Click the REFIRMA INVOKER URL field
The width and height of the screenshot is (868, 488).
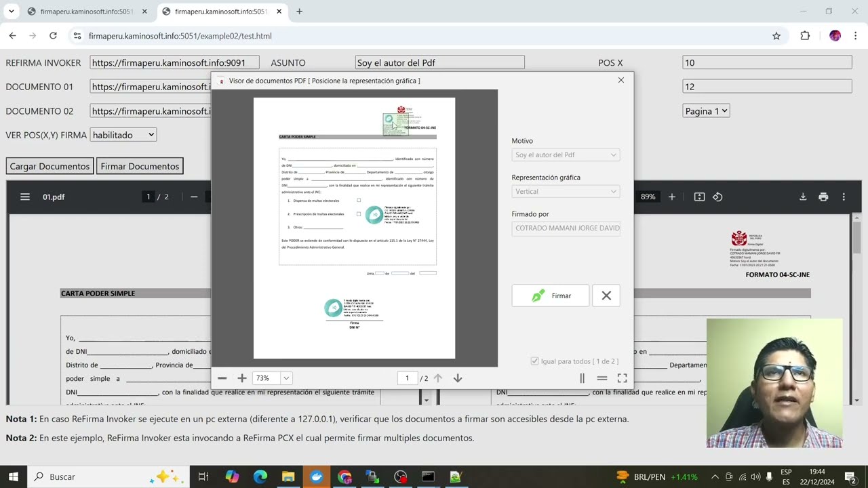174,62
